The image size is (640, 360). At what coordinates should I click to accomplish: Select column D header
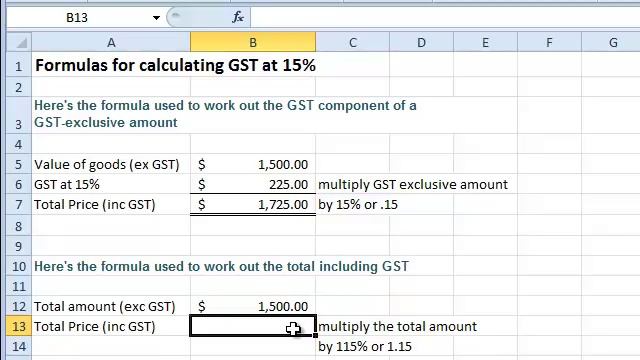pos(421,42)
